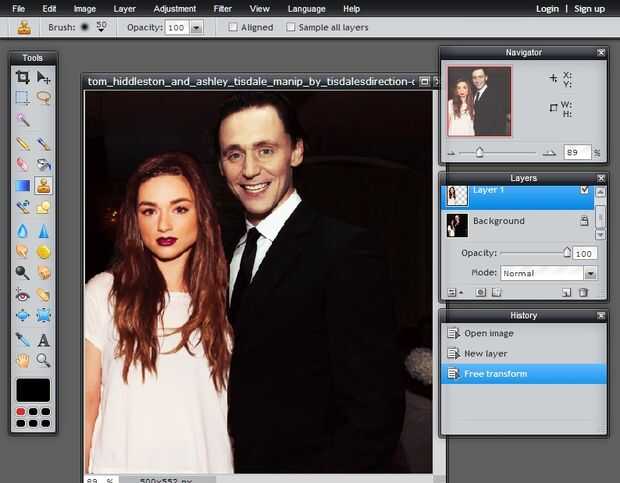
Task: Enable the Aligned checkbox
Action: click(233, 27)
